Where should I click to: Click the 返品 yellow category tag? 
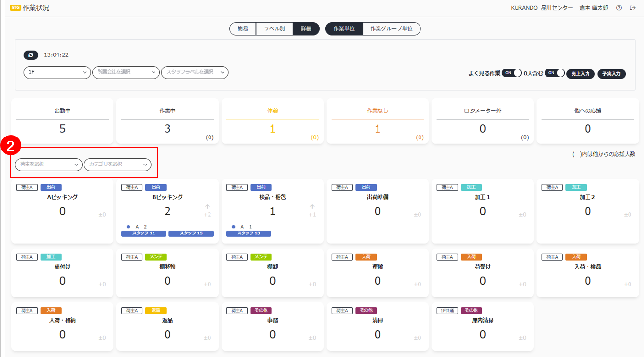point(156,311)
